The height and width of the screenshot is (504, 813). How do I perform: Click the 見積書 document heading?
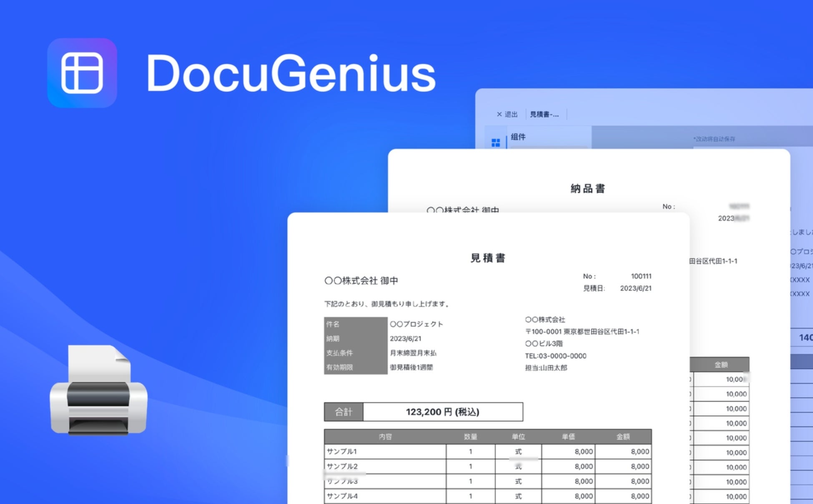pyautogui.click(x=488, y=258)
